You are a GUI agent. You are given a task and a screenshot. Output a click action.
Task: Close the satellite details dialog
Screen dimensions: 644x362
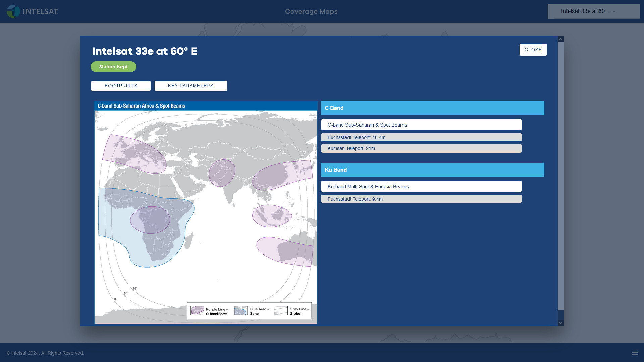pyautogui.click(x=533, y=50)
